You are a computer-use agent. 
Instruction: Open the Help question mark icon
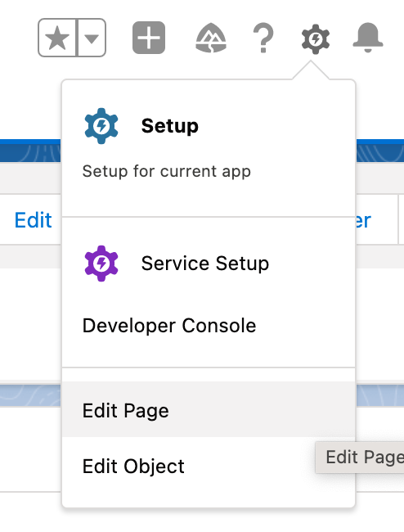tap(263, 38)
